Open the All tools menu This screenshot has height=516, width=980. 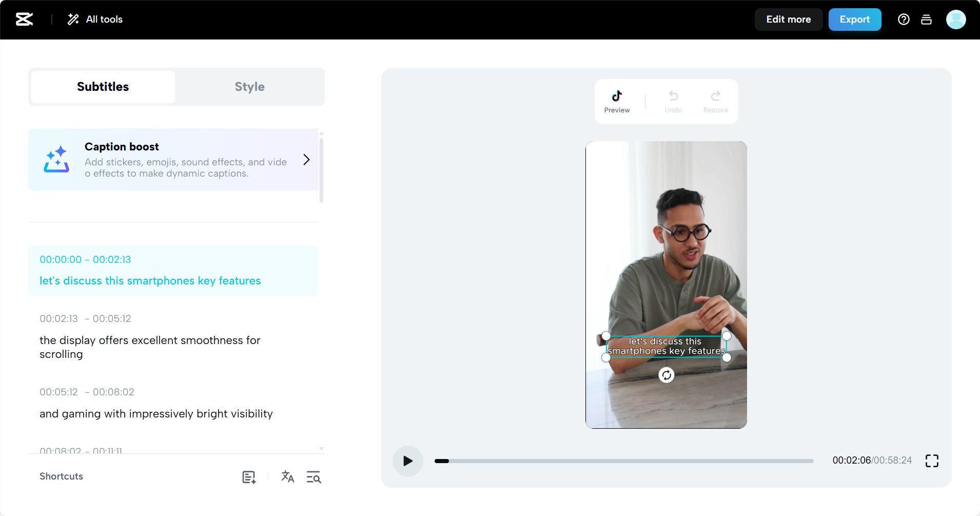(x=94, y=19)
